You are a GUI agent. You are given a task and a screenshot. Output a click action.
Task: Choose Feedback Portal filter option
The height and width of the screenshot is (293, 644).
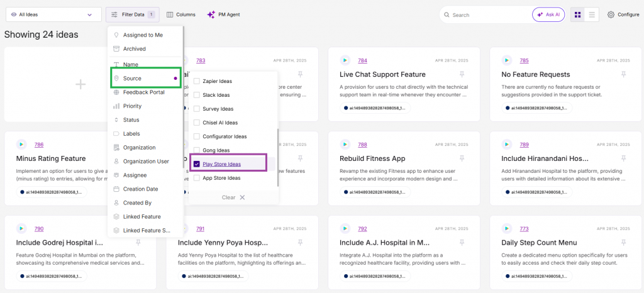click(x=145, y=92)
